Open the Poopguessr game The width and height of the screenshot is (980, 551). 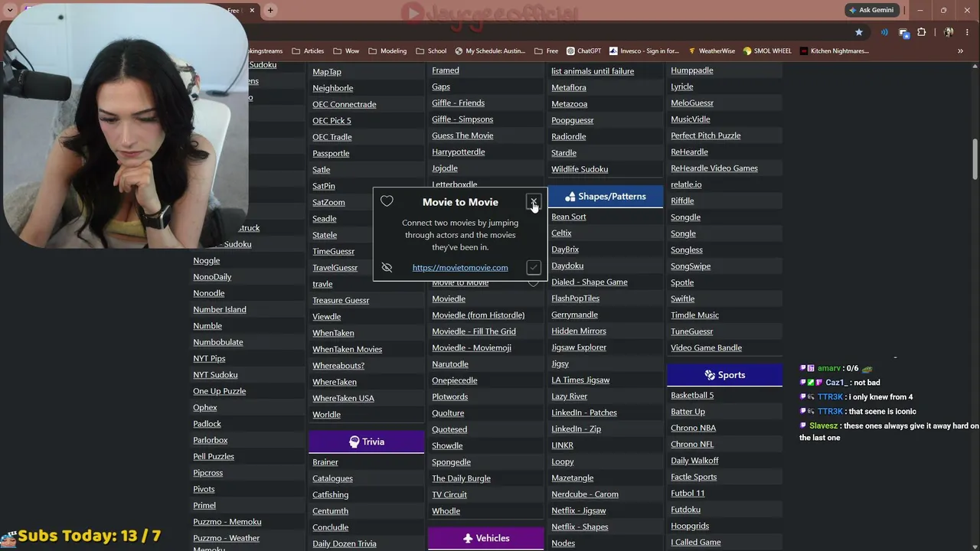(573, 120)
